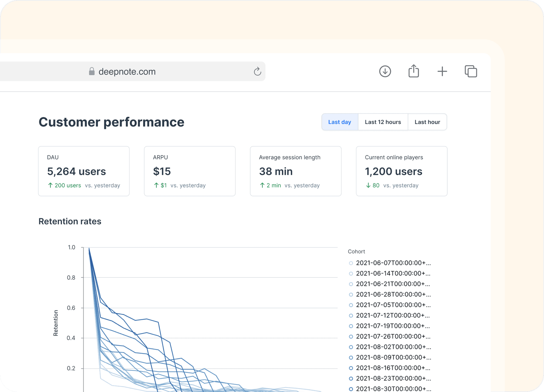This screenshot has width=544, height=392.
Task: Click the ARPU $15 metric card
Action: (190, 171)
